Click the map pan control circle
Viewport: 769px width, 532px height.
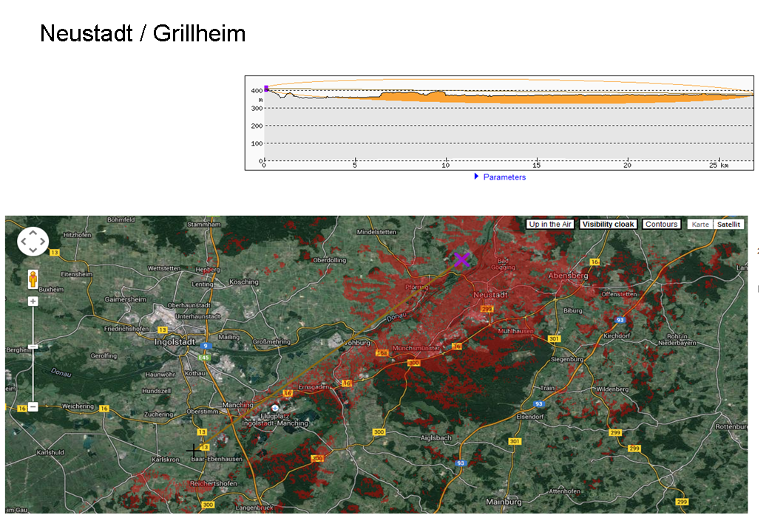33,241
